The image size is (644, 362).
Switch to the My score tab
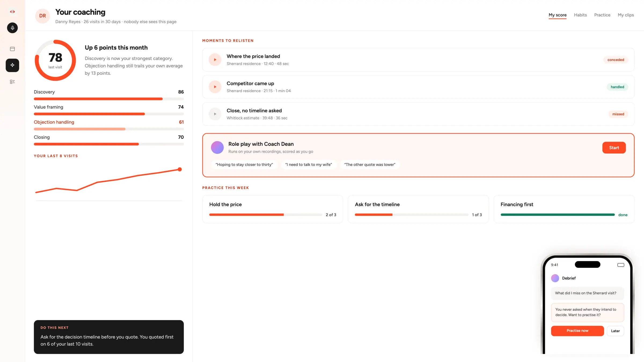point(557,15)
